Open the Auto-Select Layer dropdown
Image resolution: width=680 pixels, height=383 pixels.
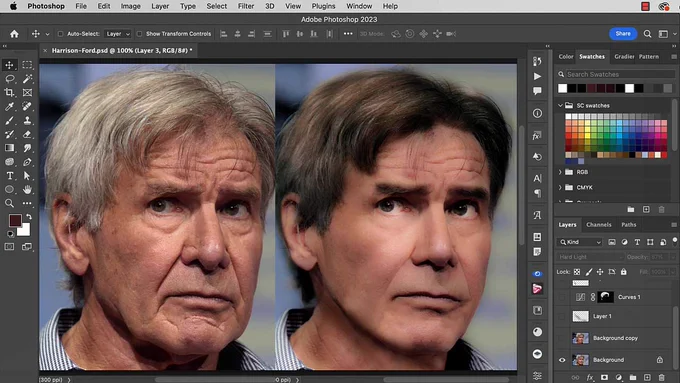tap(118, 34)
